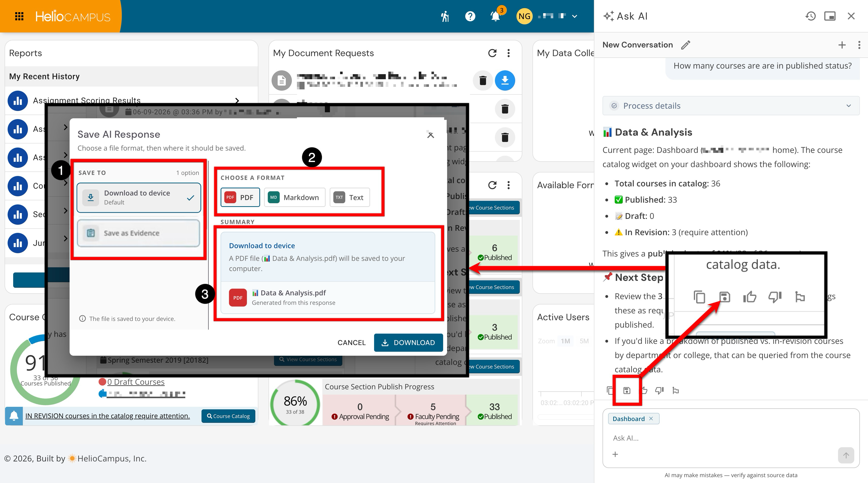Click the 'In Revision: 3' bullet
The height and width of the screenshot is (483, 868).
coord(681,232)
